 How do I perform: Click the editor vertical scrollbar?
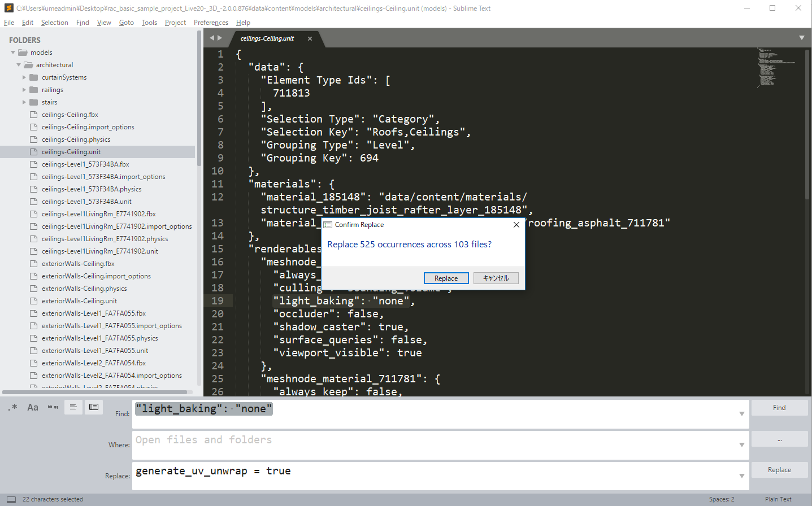pyautogui.click(x=807, y=124)
